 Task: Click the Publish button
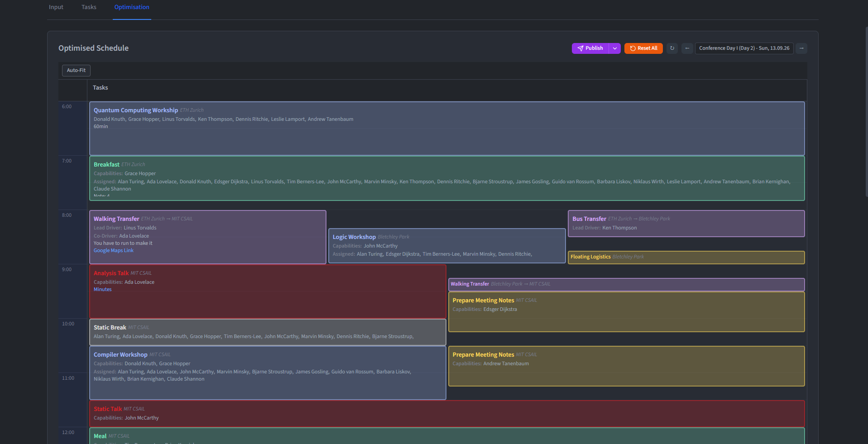tap(590, 48)
